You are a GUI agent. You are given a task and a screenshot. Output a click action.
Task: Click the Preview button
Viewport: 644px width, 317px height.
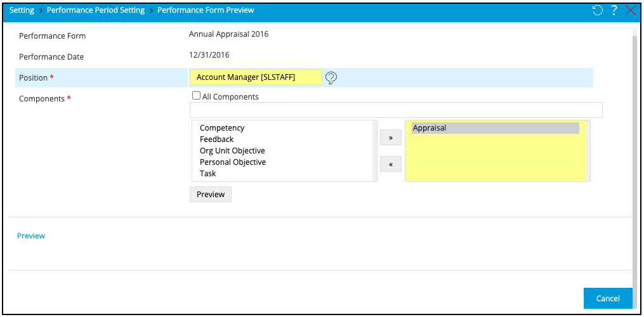[x=211, y=194]
